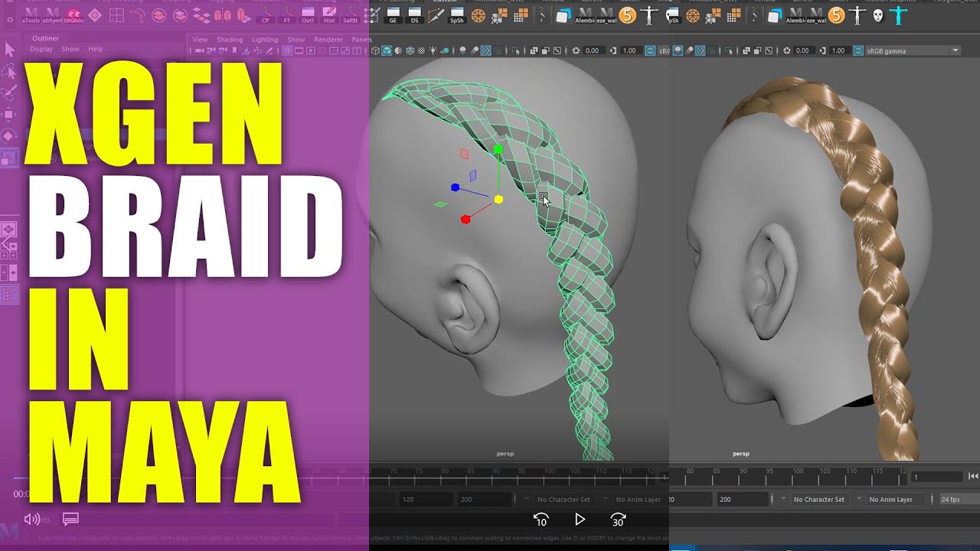Toggle the film gate panel button

[299, 51]
